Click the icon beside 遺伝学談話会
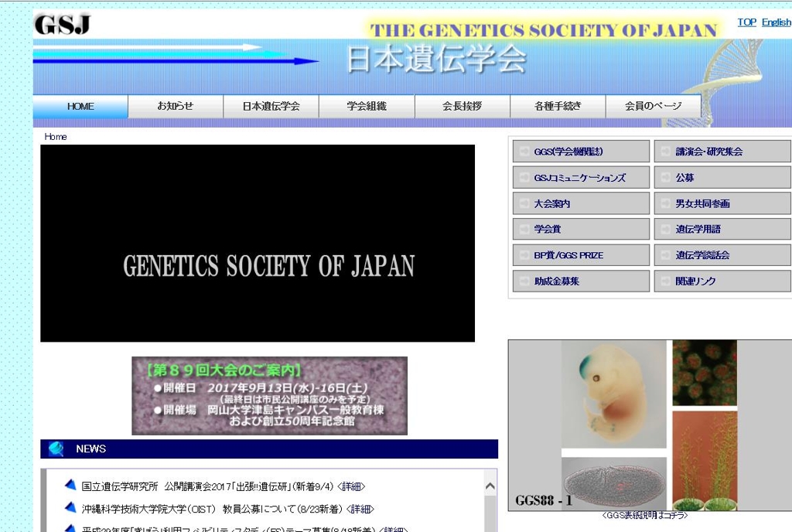This screenshot has height=532, width=792. pyautogui.click(x=666, y=255)
